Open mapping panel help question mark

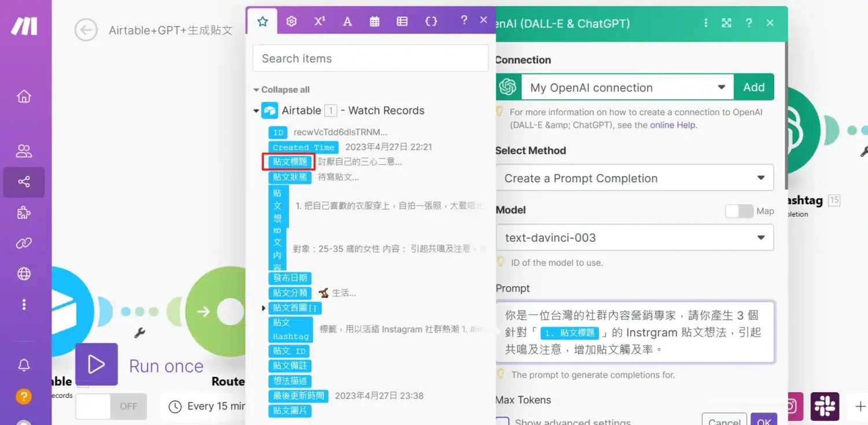pos(464,20)
